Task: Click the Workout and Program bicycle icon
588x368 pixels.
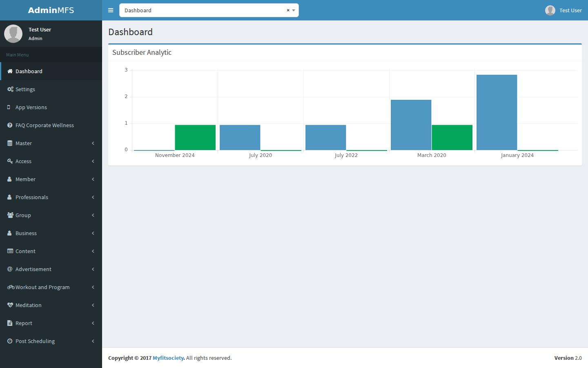Action: click(11, 287)
